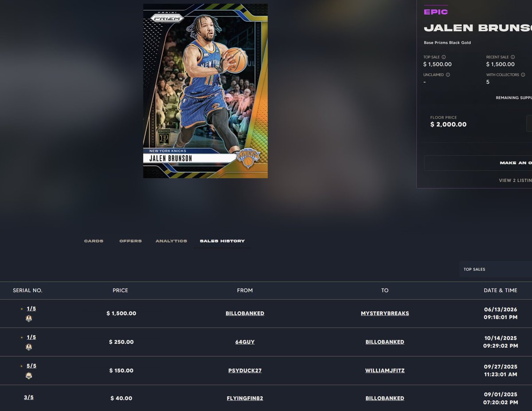Click the Base Prizms Black Gold subtitle
The width and height of the screenshot is (532, 411).
(447, 43)
